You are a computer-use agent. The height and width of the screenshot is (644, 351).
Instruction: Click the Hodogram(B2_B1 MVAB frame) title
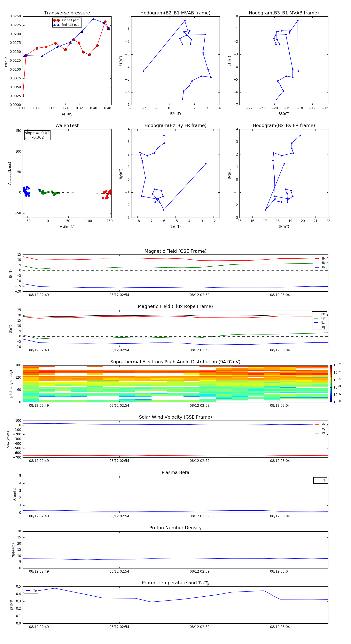tap(175, 13)
